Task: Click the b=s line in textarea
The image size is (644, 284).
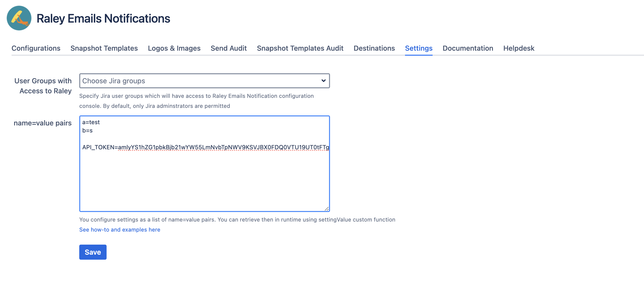Action: click(88, 130)
